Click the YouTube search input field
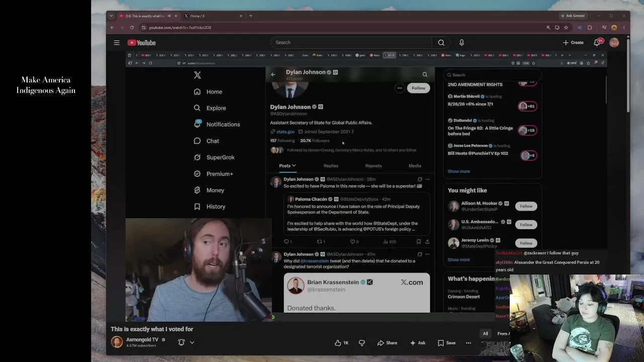The image size is (644, 362). point(351,43)
